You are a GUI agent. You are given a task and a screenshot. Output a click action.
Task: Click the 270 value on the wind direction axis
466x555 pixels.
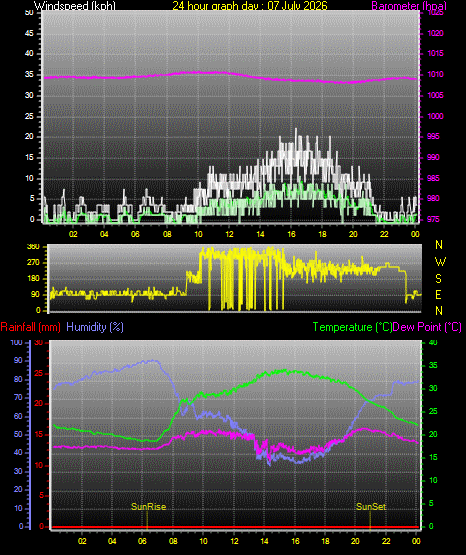click(x=33, y=263)
